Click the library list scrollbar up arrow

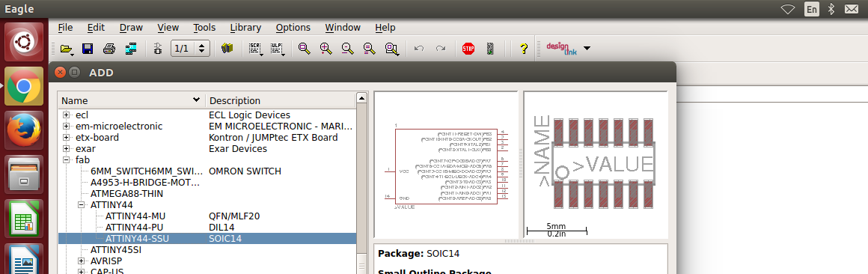tap(361, 98)
